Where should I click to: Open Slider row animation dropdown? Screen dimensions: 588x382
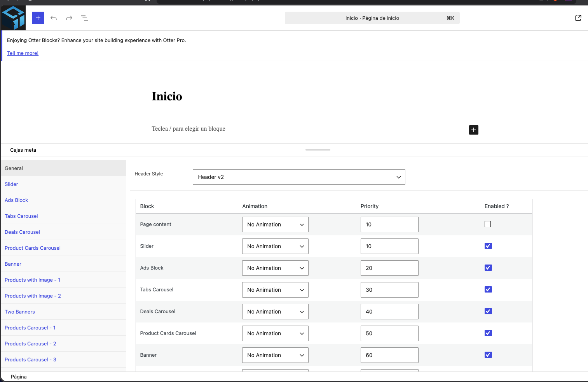[275, 246]
